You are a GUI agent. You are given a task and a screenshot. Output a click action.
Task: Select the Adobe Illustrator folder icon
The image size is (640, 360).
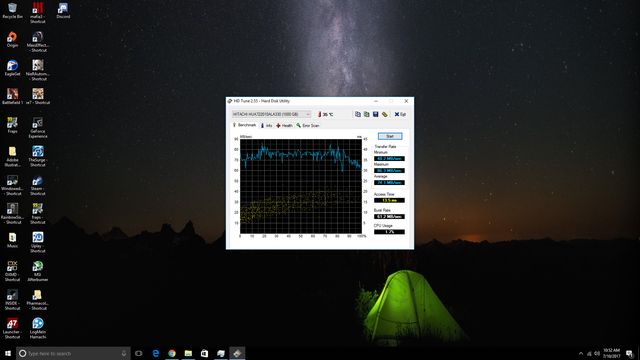tap(12, 156)
